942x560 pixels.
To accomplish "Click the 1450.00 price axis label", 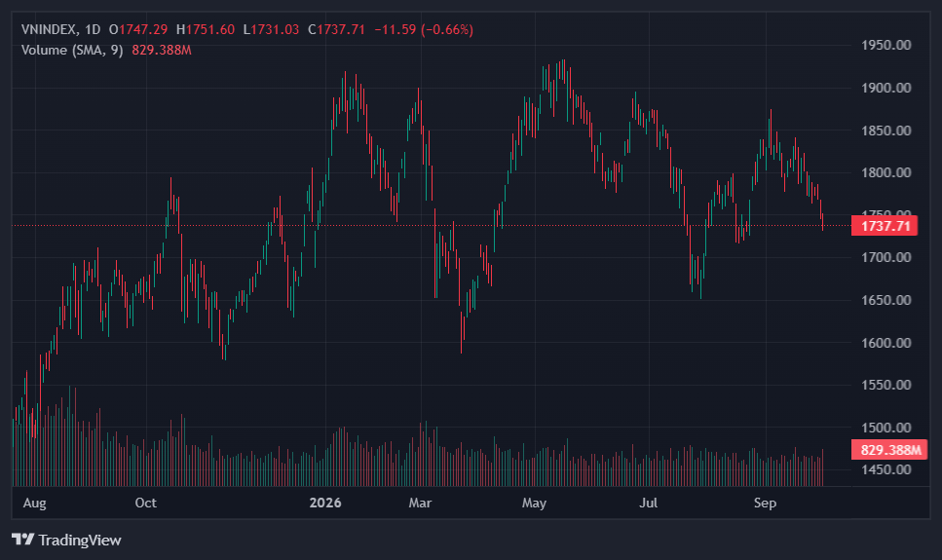I will 886,469.
